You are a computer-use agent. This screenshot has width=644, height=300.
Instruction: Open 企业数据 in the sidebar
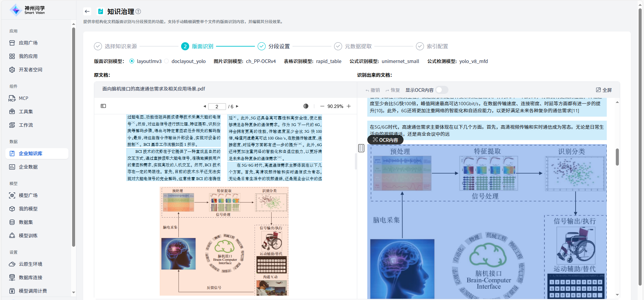[28, 167]
